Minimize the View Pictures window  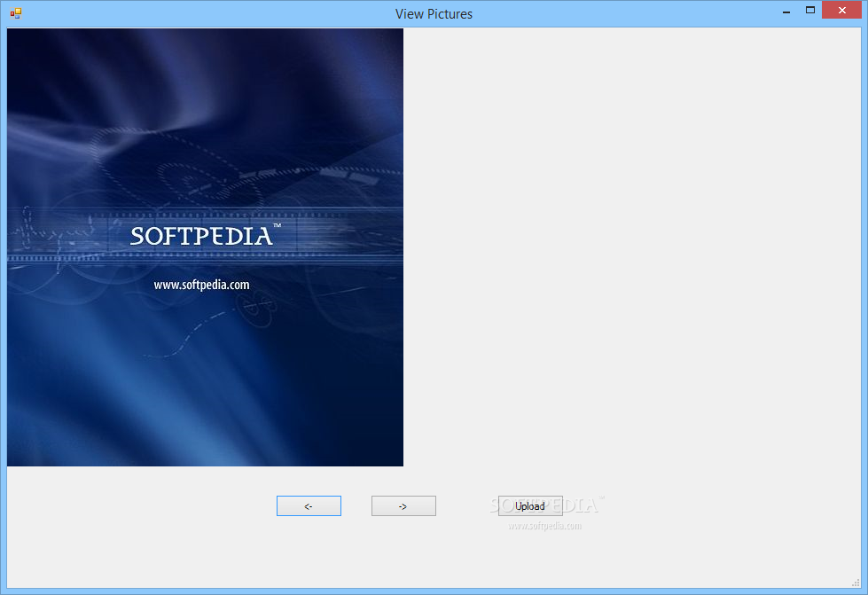(x=786, y=11)
